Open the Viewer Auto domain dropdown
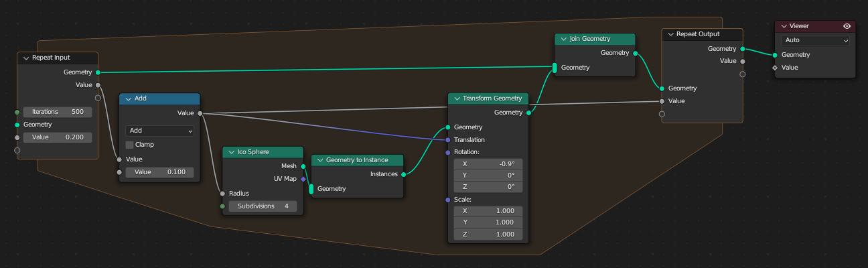Screen dimensions: 868x268 pyautogui.click(x=814, y=40)
